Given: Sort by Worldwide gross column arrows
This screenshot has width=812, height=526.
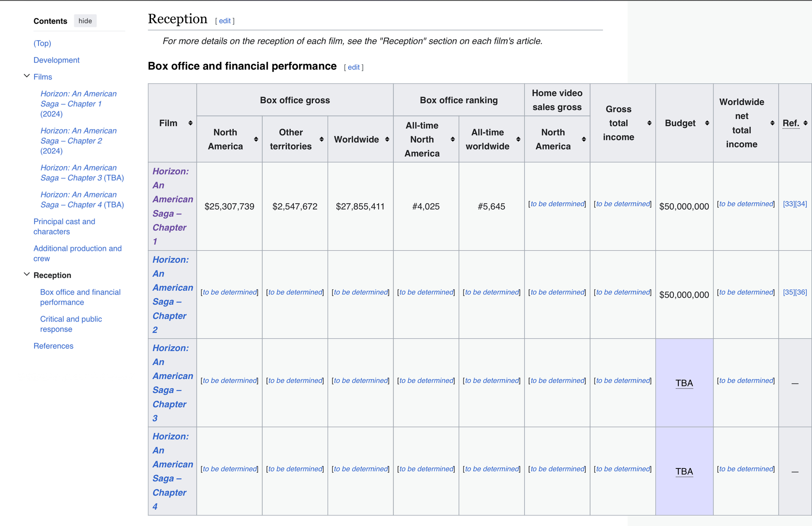Looking at the screenshot, I should click(387, 139).
